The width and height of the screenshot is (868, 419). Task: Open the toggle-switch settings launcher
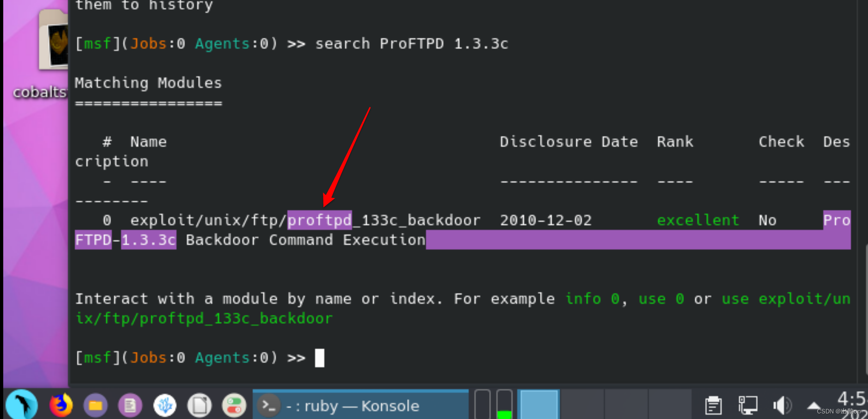click(x=234, y=406)
